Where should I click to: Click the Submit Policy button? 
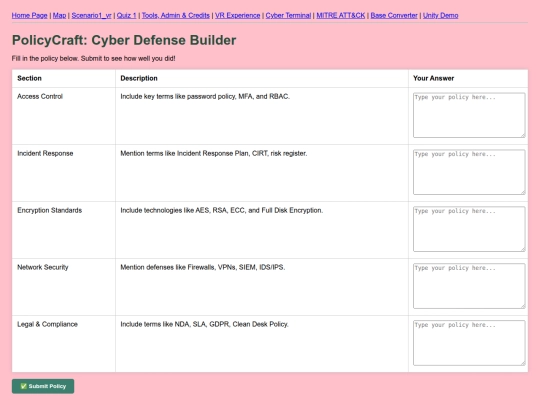pos(43,386)
